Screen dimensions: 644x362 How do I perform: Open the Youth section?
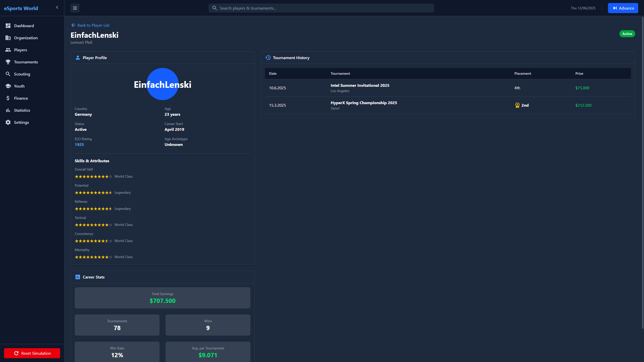click(32, 86)
